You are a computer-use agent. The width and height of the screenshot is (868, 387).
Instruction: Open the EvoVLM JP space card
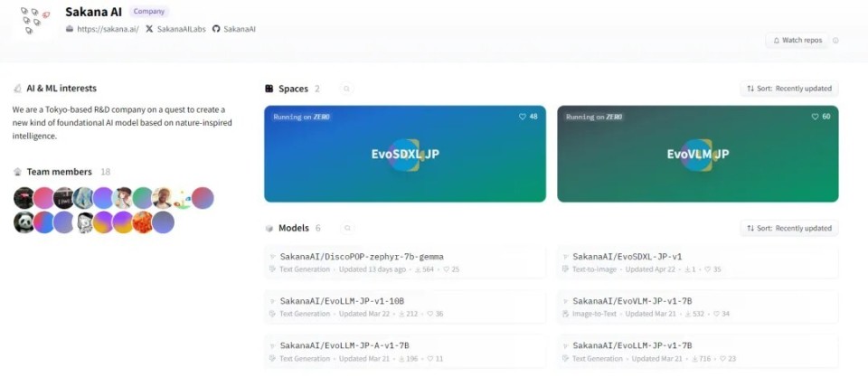tap(697, 154)
